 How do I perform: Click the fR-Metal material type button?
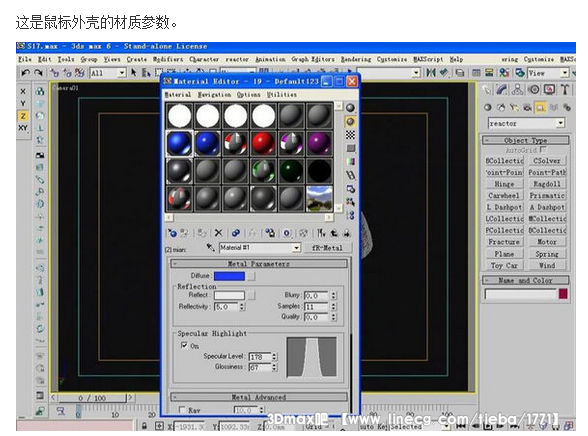point(327,247)
